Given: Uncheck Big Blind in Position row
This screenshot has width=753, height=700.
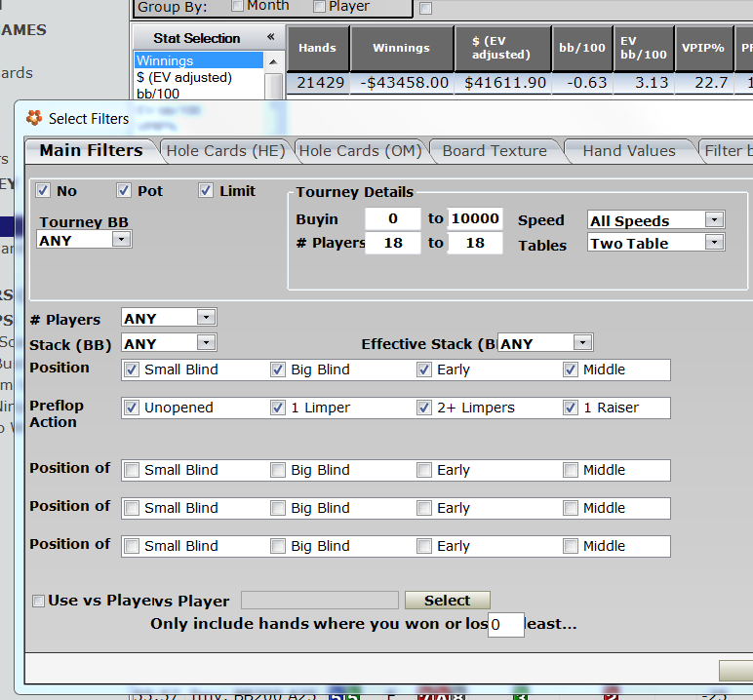Looking at the screenshot, I should [278, 369].
